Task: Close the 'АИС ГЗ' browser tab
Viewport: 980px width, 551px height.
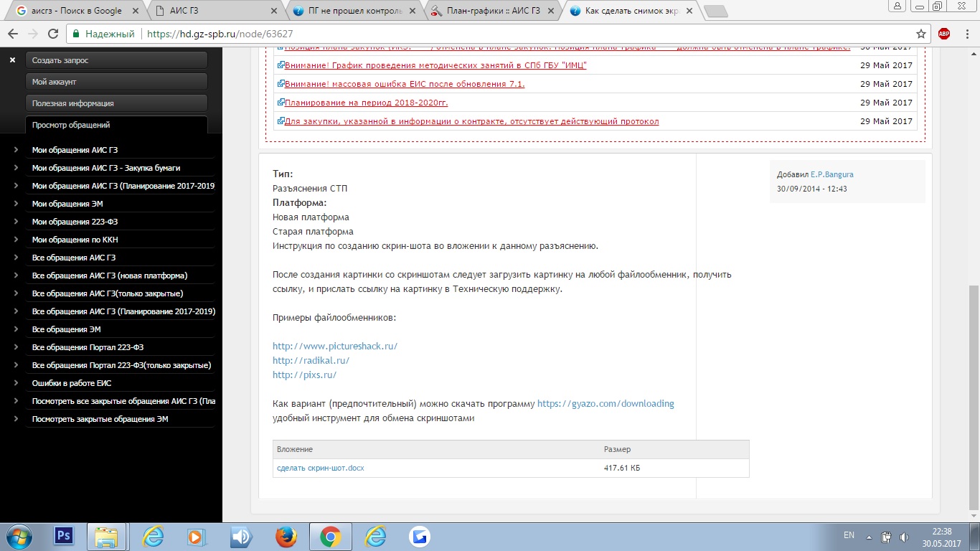Action: [274, 11]
